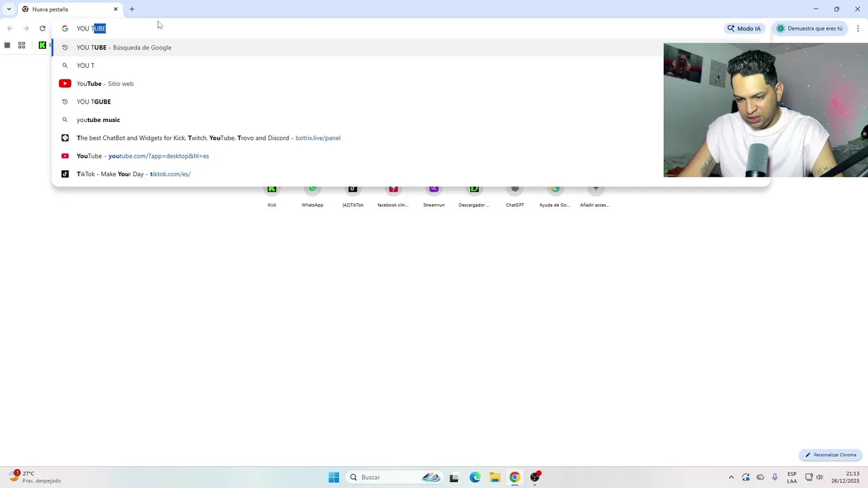Click the taskbar Buscar search box
868x488 pixels.
395,477
